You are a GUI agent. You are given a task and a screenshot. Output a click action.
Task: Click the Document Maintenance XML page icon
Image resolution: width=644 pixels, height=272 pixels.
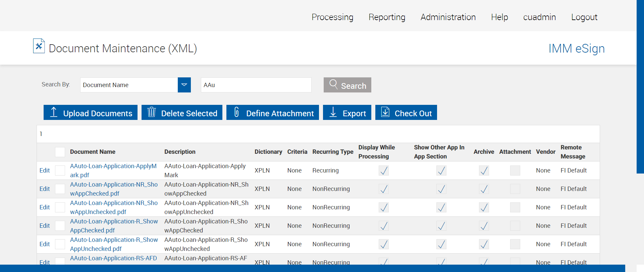[x=39, y=46]
